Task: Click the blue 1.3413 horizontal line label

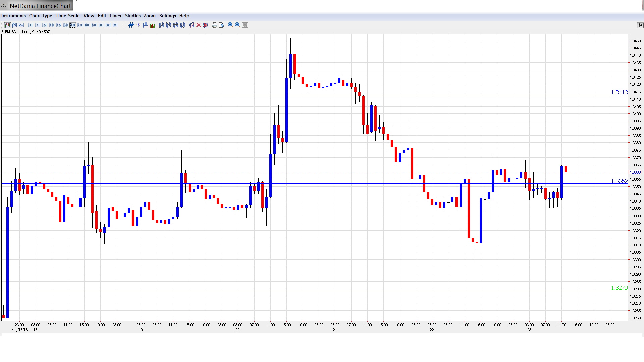Action: pos(619,92)
